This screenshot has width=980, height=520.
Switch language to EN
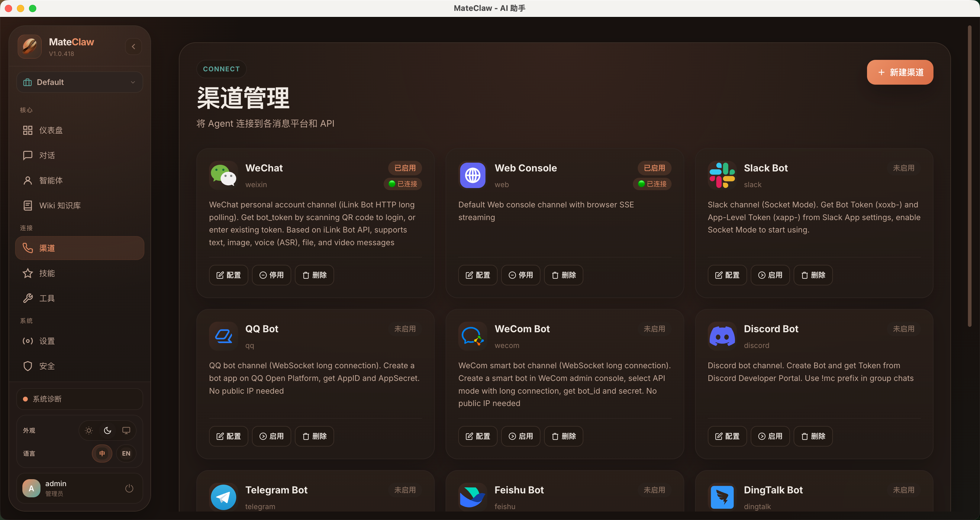[x=126, y=453]
